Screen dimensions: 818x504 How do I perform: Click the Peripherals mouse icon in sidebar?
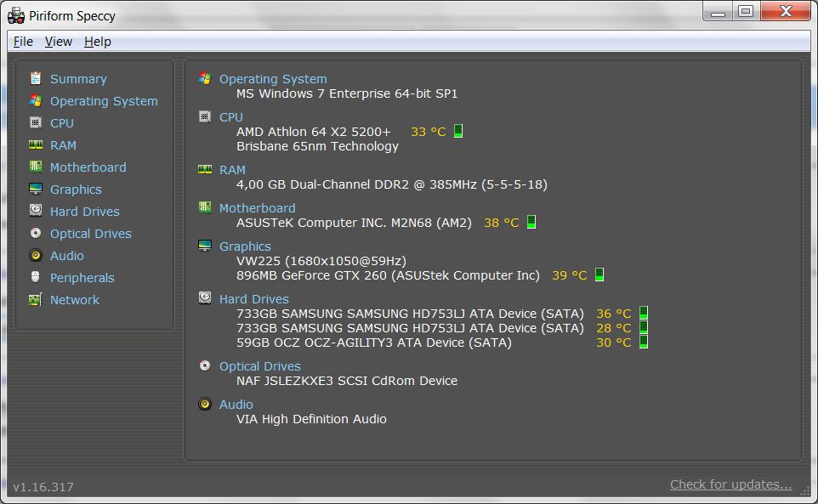[x=36, y=277]
